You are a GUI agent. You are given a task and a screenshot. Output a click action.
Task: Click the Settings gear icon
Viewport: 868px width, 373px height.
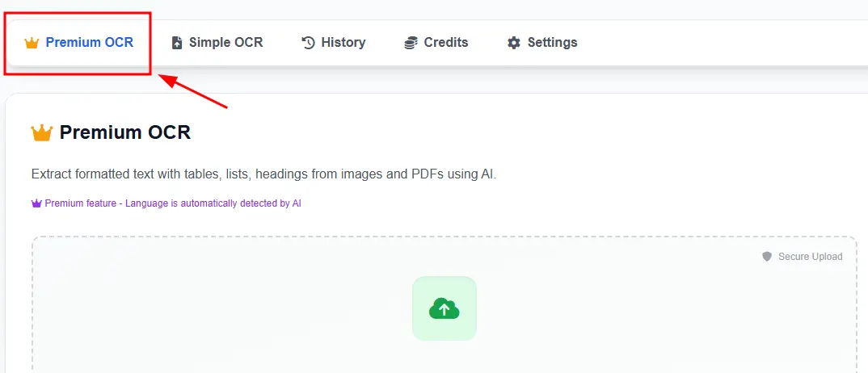(x=514, y=43)
